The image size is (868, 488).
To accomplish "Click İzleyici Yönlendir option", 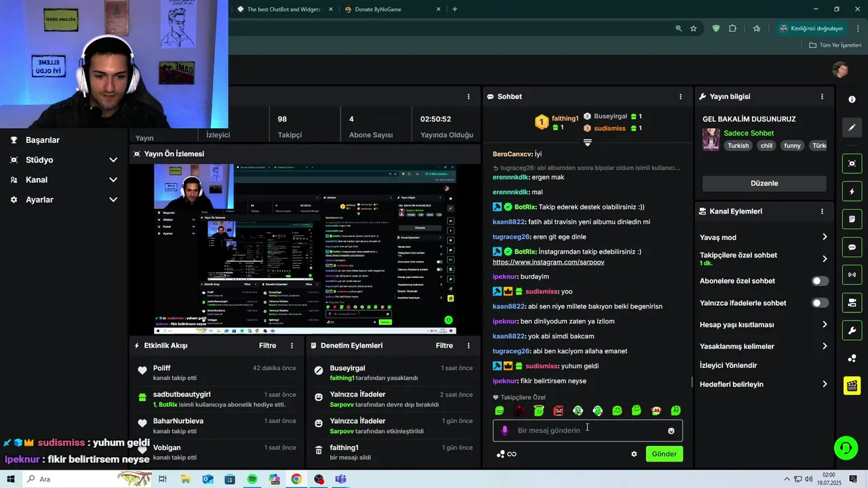I will tap(728, 365).
